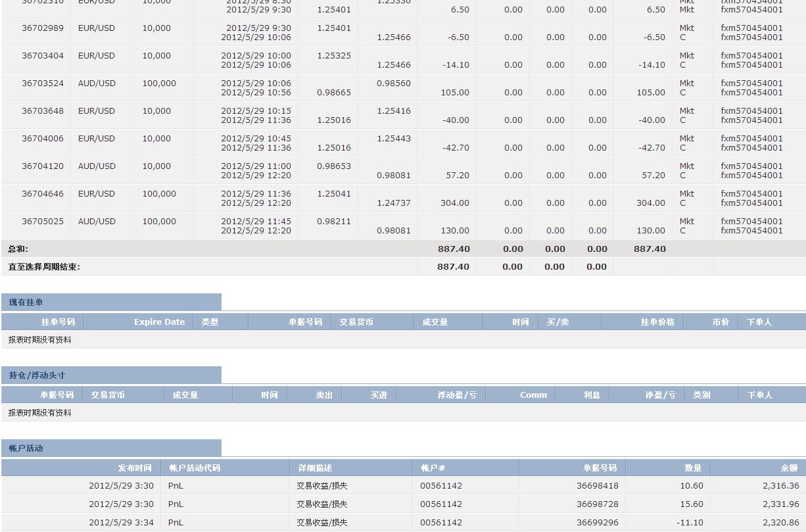806x532 pixels.
Task: Click the 帐户# column header
Action: coord(433,468)
